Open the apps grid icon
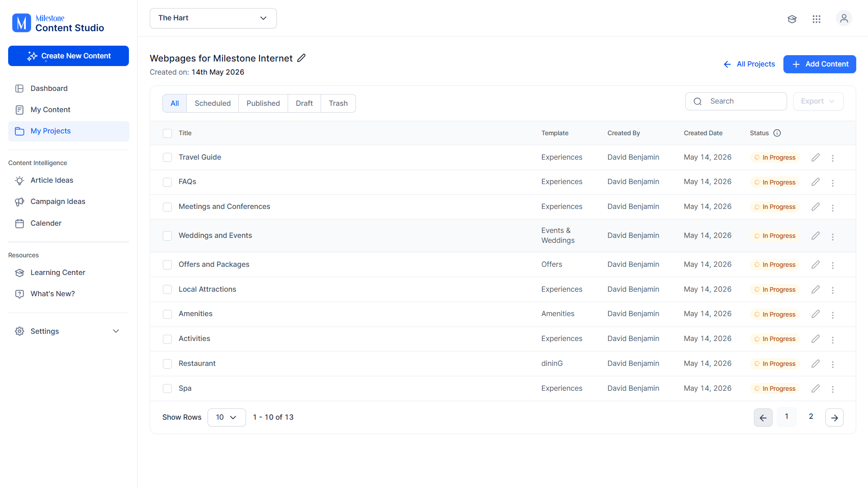The height and width of the screenshot is (488, 868). 816,19
